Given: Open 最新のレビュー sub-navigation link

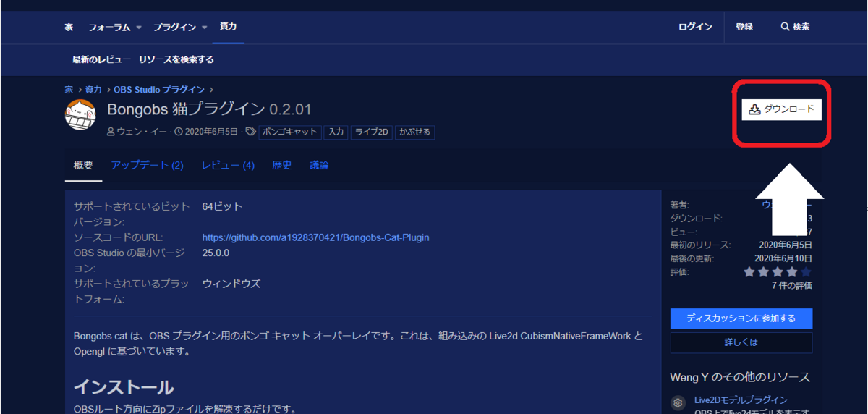Looking at the screenshot, I should 102,59.
